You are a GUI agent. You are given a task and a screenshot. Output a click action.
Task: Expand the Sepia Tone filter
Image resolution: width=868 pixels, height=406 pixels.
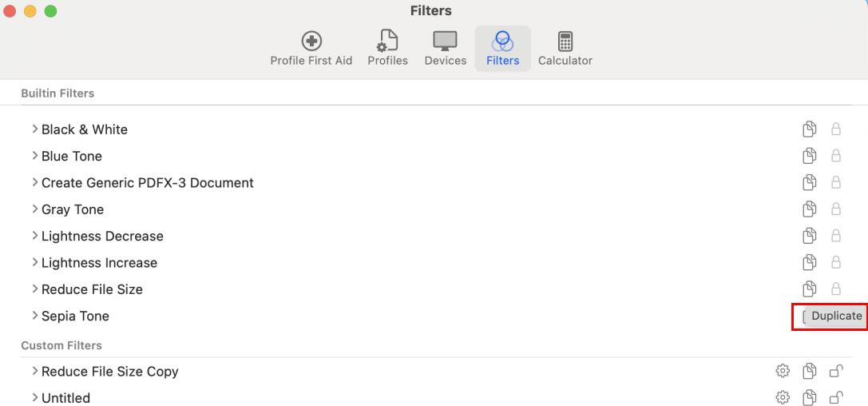(35, 315)
